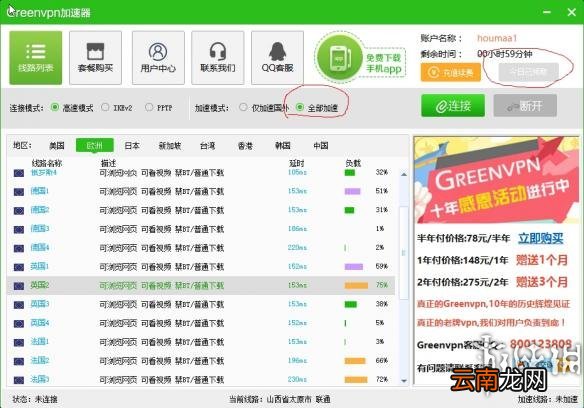Image resolution: width=584 pixels, height=408 pixels.
Task: Switch to the 新加坡 region tab
Action: point(170,146)
